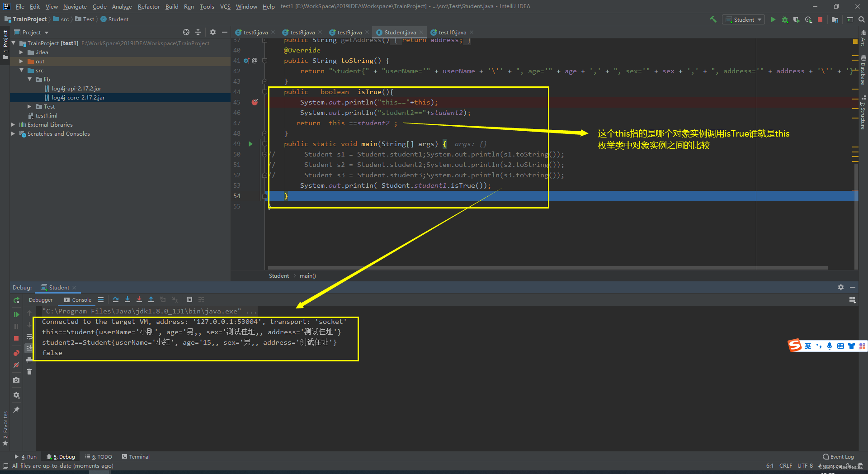Expand the out folder
868x474 pixels.
(x=21, y=62)
